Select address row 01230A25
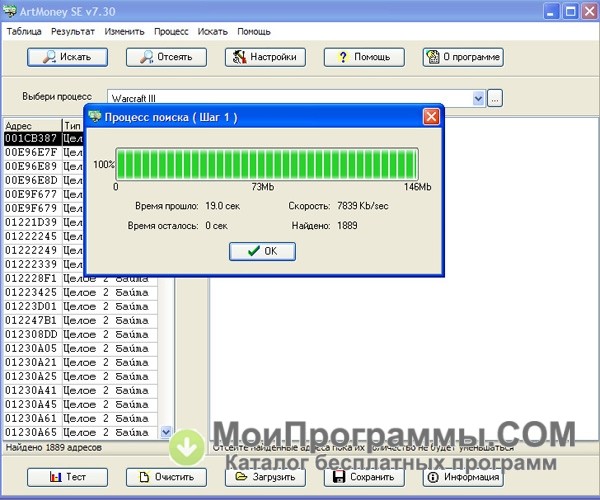This screenshot has height=500, width=600. click(80, 376)
